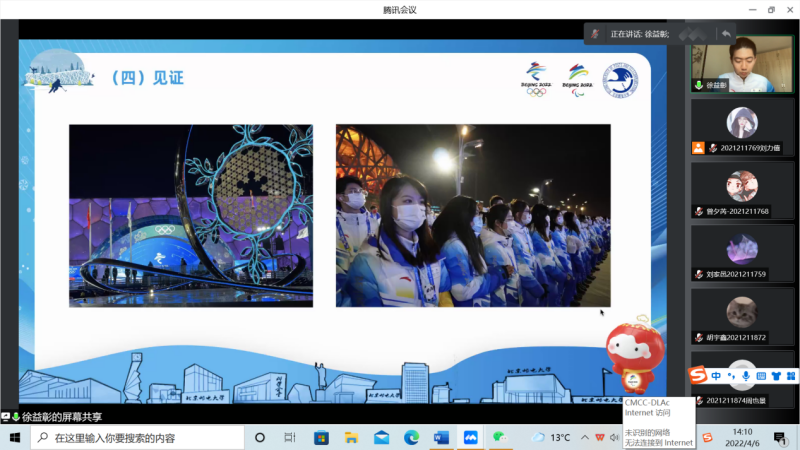
Task: Open Sogou soft keyboard icon
Action: click(761, 376)
